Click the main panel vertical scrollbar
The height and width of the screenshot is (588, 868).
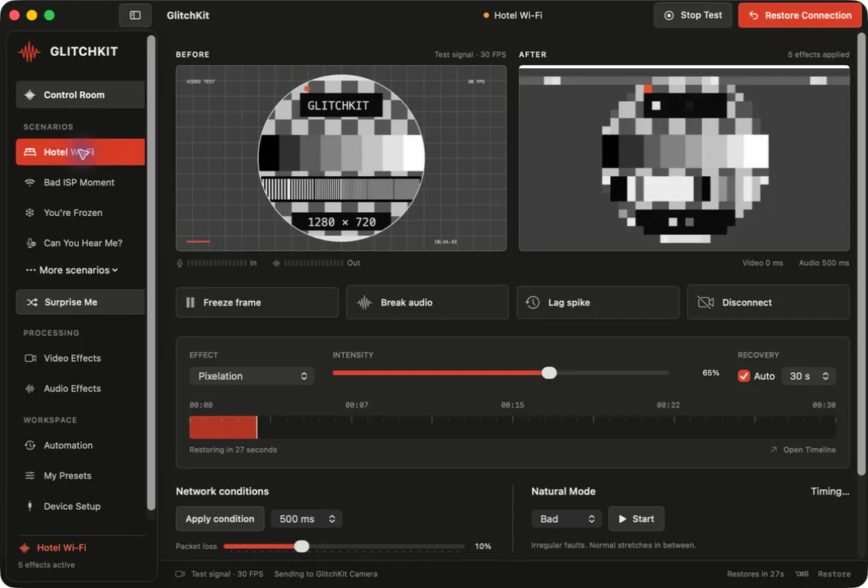click(861, 254)
